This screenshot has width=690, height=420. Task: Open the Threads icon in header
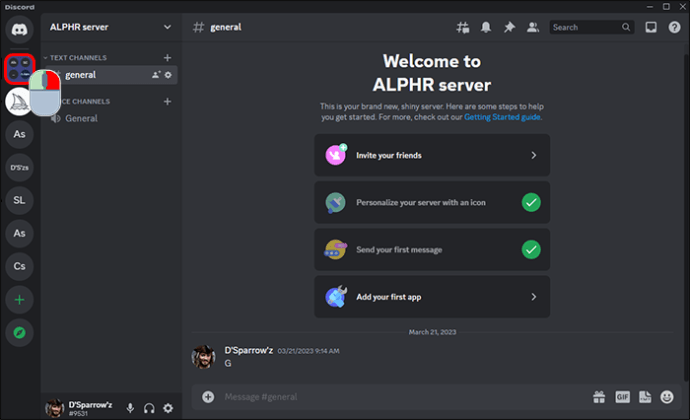click(462, 27)
